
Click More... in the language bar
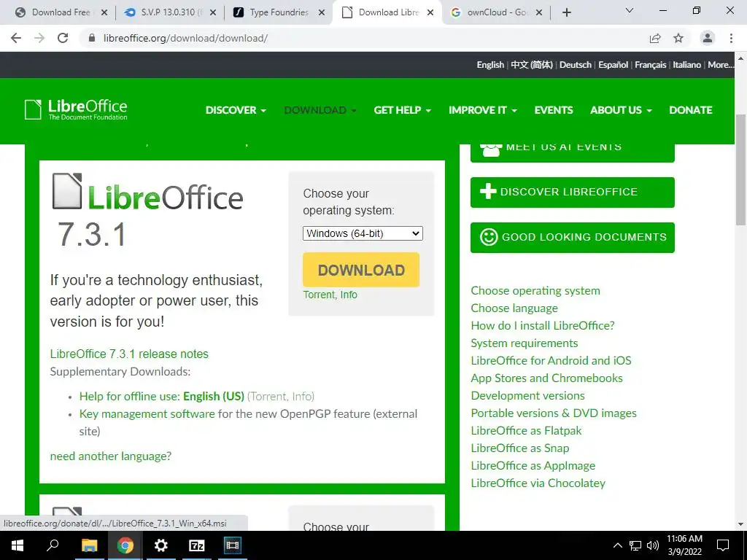(x=720, y=65)
